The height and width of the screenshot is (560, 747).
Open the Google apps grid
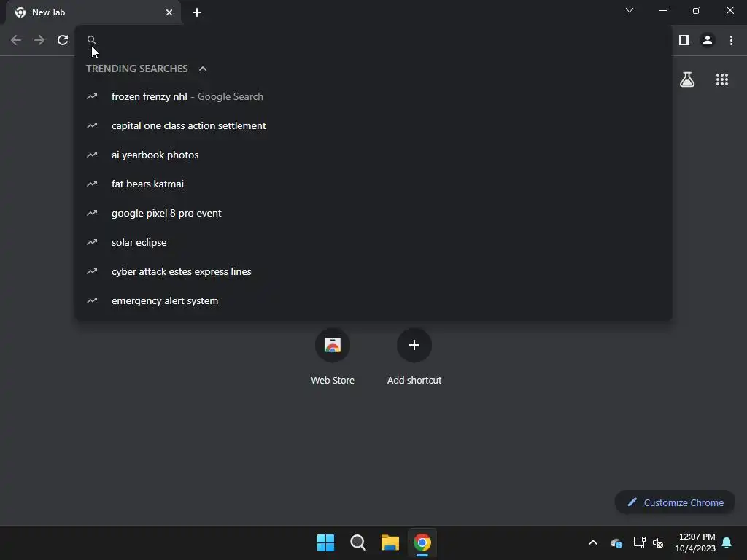721,79
